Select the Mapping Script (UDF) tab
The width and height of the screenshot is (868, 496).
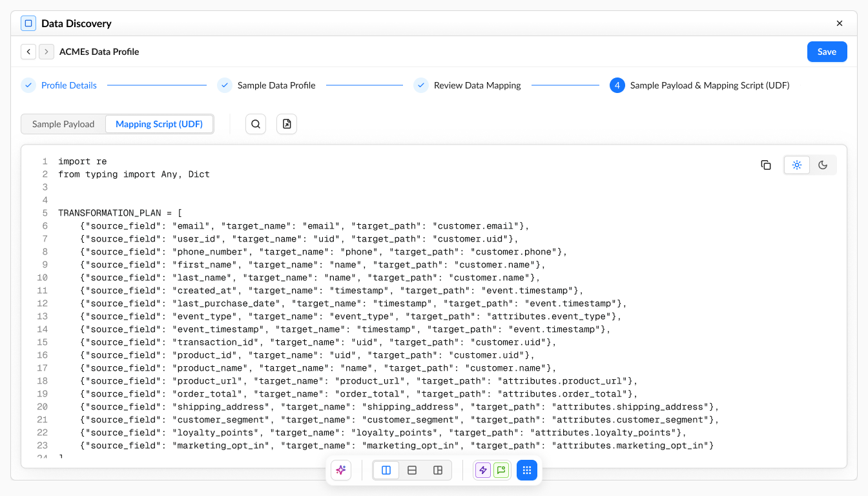pyautogui.click(x=159, y=124)
